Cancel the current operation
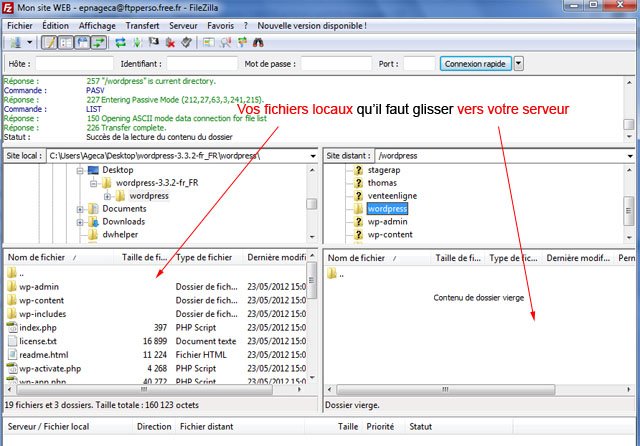Viewport: 640px width, 446px height. (153, 42)
